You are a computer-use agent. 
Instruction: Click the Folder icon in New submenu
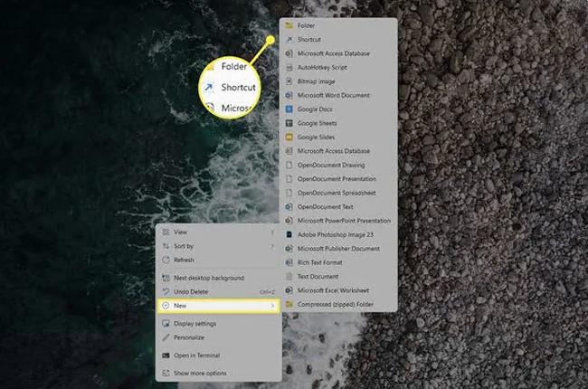[289, 26]
